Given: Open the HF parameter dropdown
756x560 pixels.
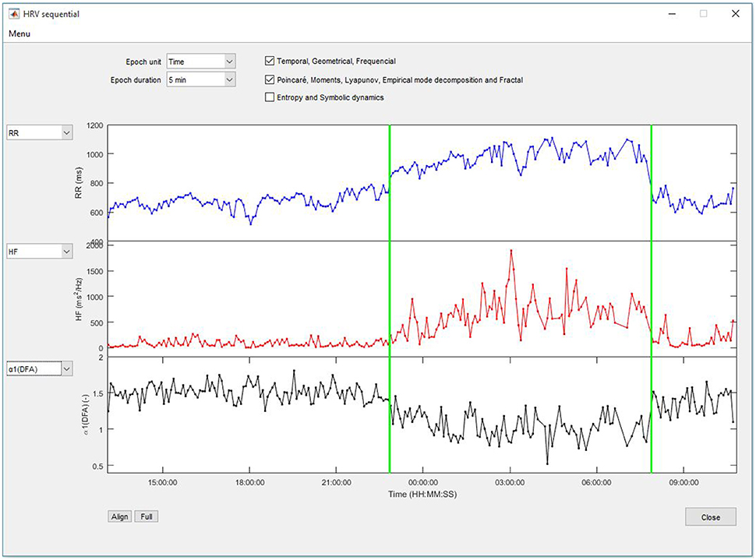Looking at the screenshot, I should (40, 252).
